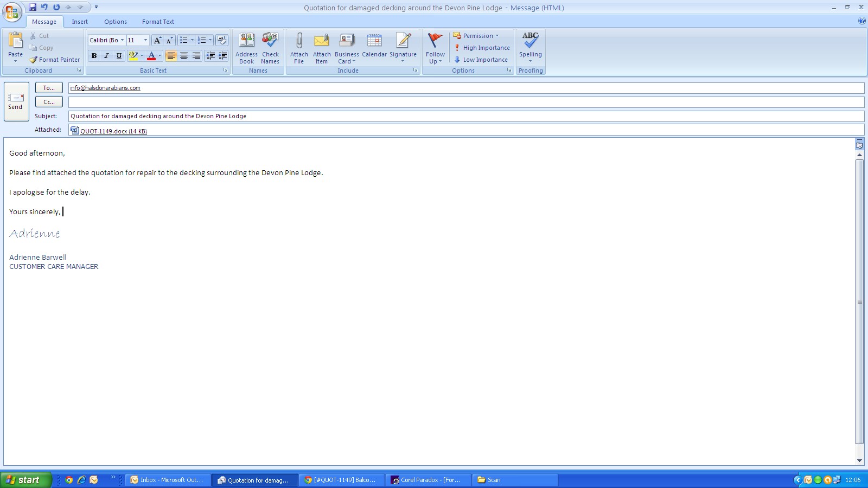868x488 pixels.
Task: Switch to the Message ribbon tab
Action: pyautogui.click(x=44, y=22)
